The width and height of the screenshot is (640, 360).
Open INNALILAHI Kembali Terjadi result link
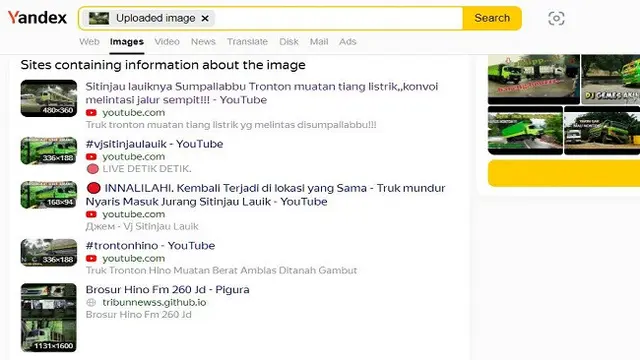click(x=265, y=195)
